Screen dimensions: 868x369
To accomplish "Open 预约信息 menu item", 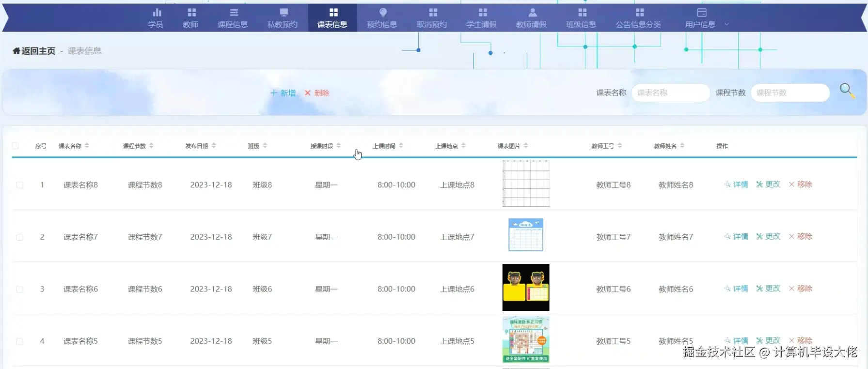I will click(x=382, y=18).
